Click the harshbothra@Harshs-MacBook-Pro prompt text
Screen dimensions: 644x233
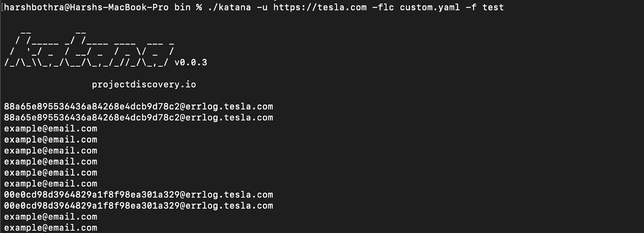86,7
